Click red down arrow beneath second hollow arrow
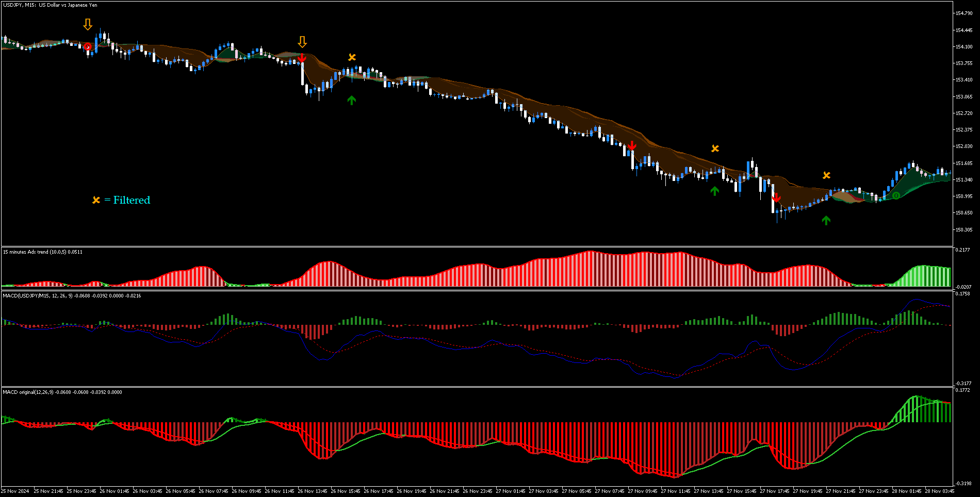The height and width of the screenshot is (497, 980). point(302,58)
